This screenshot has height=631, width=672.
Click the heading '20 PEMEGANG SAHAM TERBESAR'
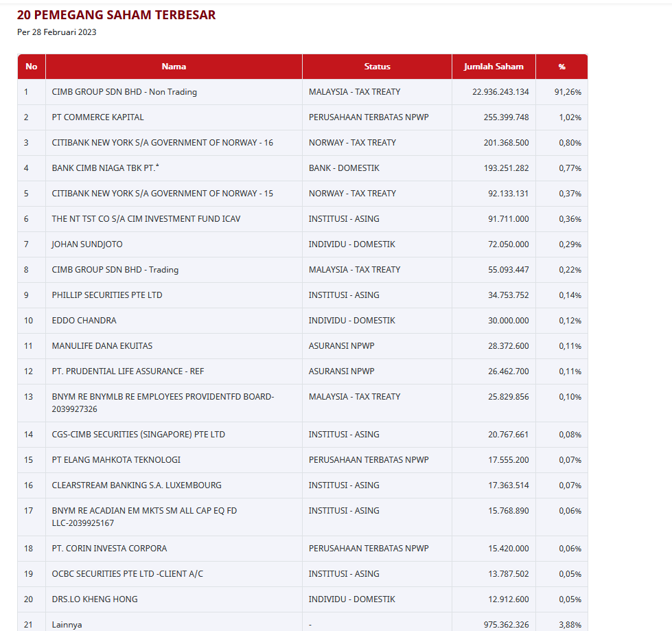pos(116,15)
